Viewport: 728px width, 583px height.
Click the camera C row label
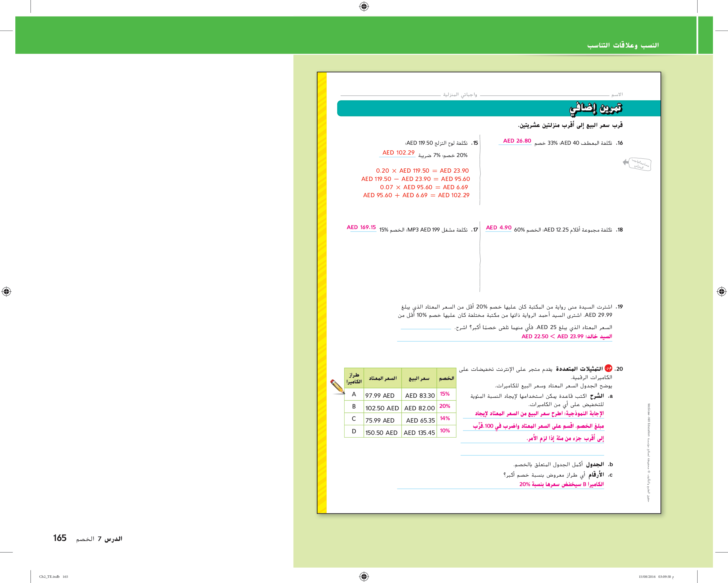point(353,419)
